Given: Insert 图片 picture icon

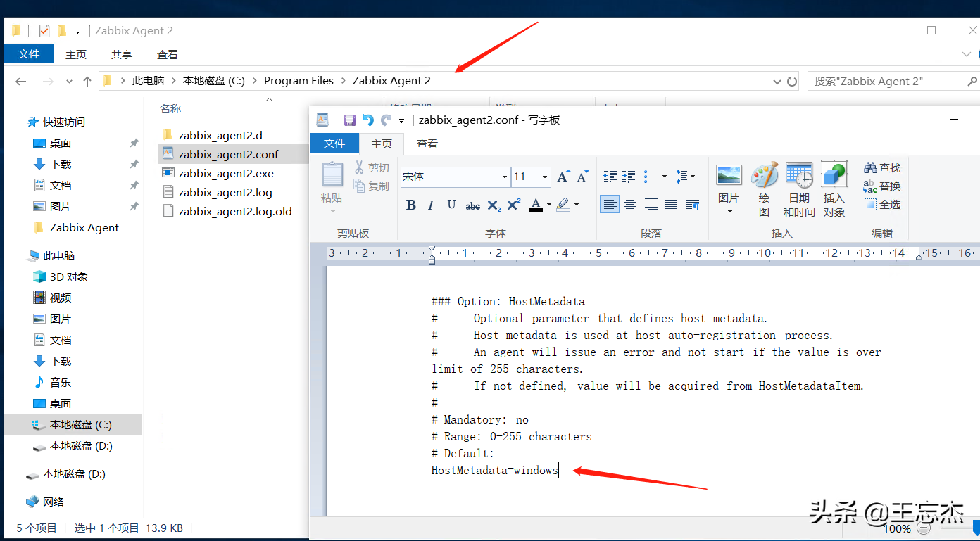Looking at the screenshot, I should click(x=729, y=176).
